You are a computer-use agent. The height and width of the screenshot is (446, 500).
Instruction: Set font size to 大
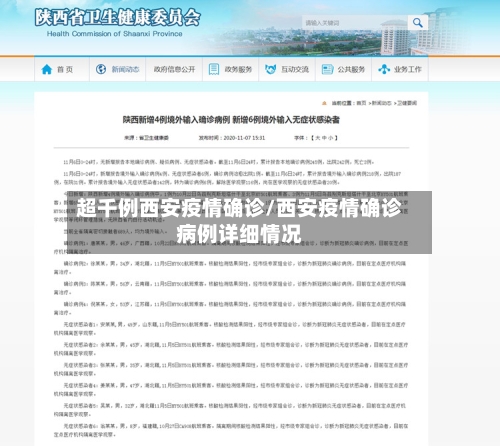318,138
